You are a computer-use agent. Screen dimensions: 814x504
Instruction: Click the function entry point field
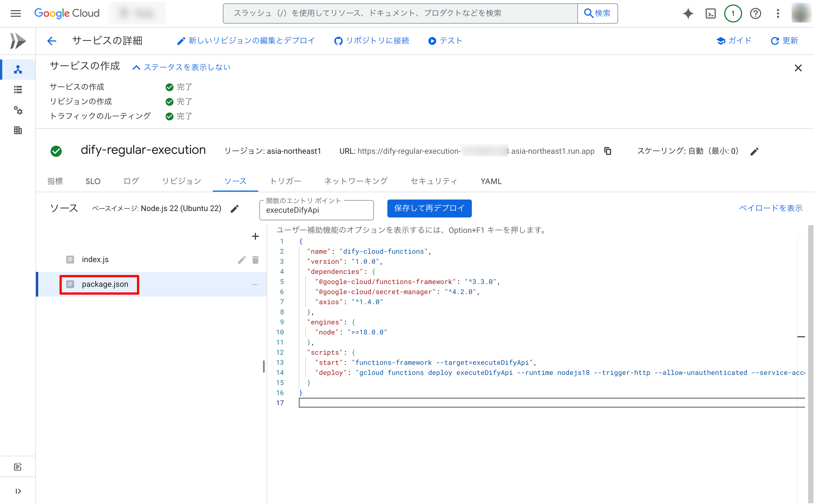pos(316,210)
